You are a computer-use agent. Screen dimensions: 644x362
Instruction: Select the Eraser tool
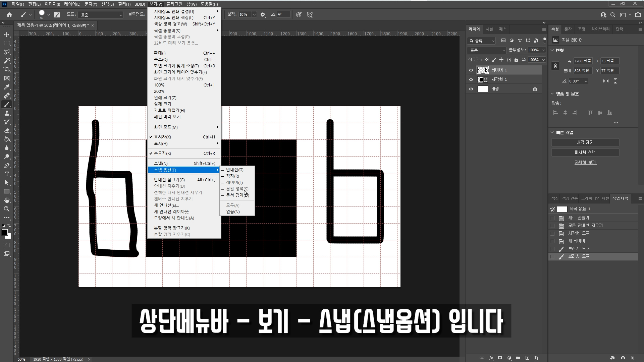7,130
